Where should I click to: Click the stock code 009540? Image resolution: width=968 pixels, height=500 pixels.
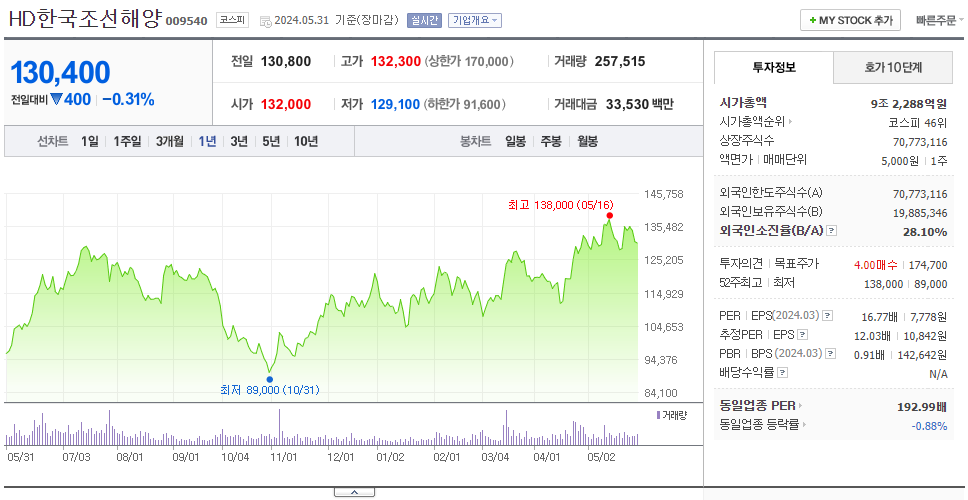click(186, 22)
